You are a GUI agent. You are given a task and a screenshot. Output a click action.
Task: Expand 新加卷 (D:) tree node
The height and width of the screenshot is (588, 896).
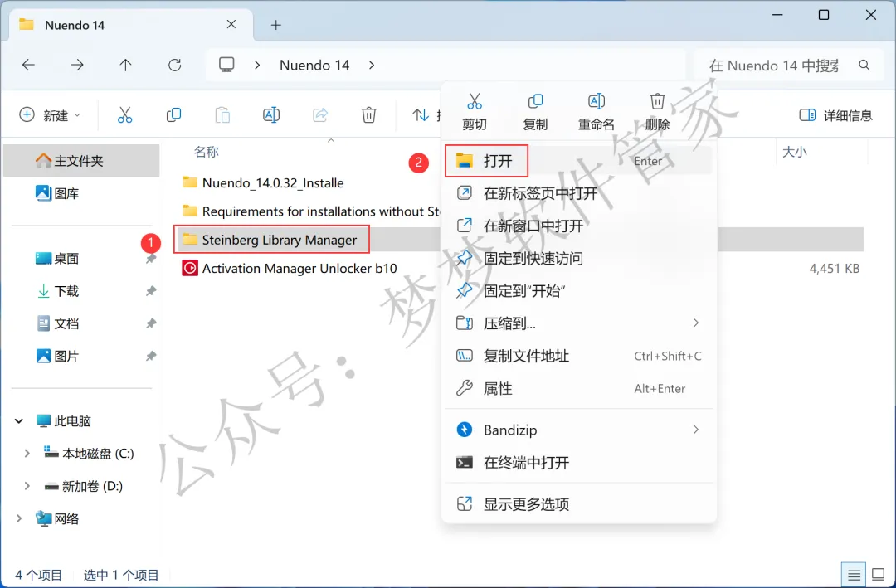tap(27, 486)
